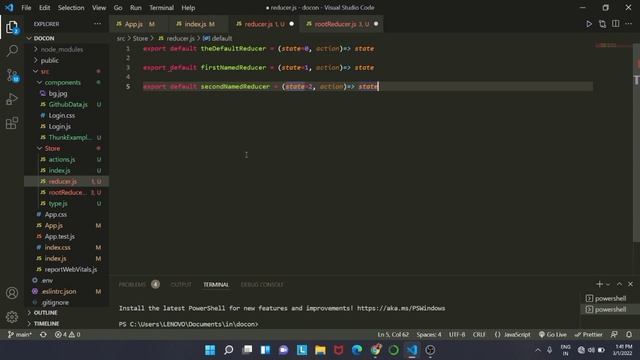Click Ln 5, Col 62 cursor position
The height and width of the screenshot is (360, 640).
393,334
